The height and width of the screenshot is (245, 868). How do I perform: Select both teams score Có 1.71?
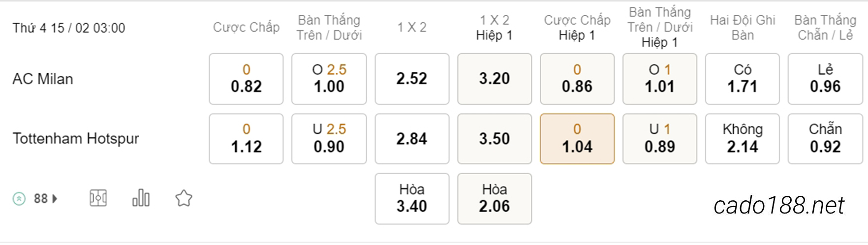(743, 79)
